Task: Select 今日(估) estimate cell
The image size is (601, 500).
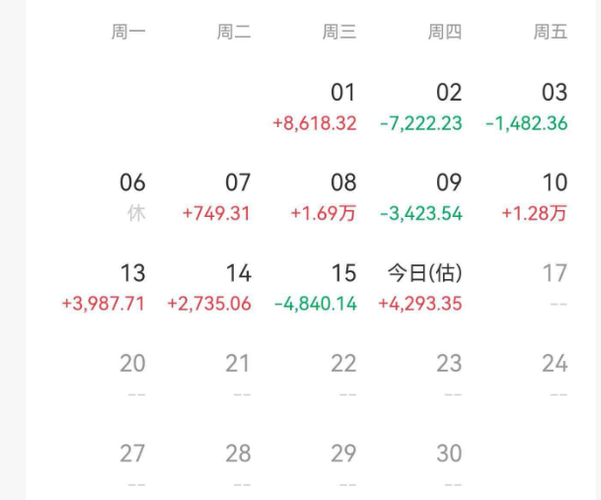Action: (425, 287)
